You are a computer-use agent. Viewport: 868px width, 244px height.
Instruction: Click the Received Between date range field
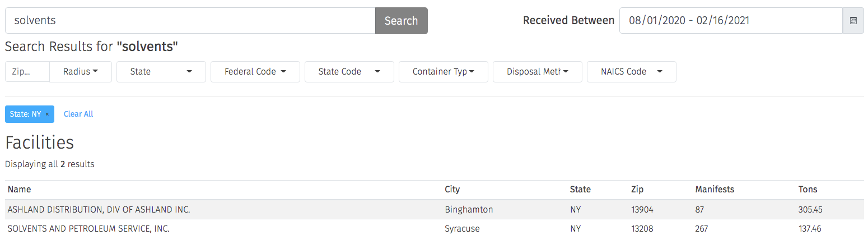pos(731,21)
